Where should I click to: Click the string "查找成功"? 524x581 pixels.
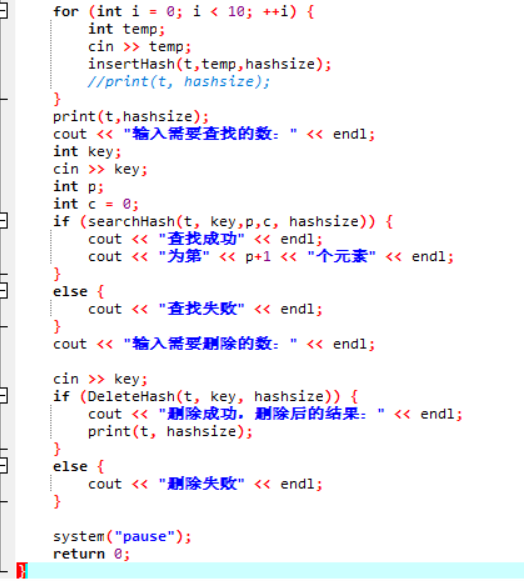click(202, 239)
